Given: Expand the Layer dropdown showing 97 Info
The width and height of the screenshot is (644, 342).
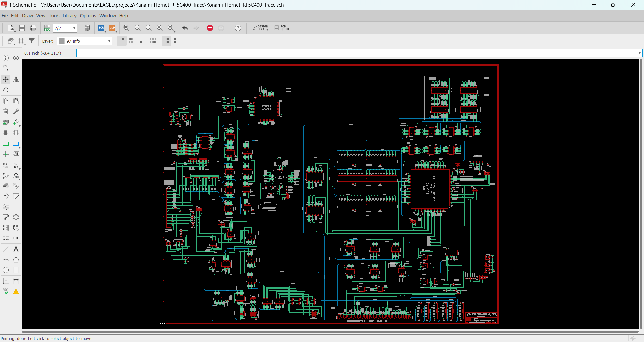Looking at the screenshot, I should 109,41.
